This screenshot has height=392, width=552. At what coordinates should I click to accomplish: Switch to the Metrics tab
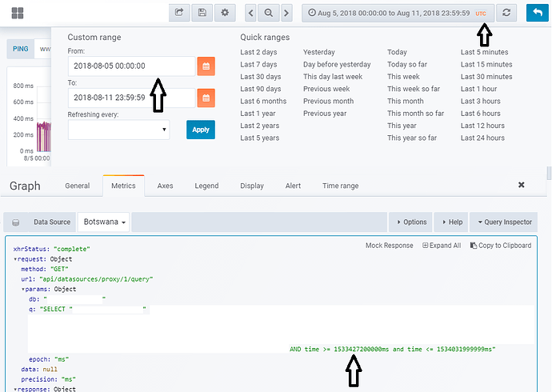[123, 186]
